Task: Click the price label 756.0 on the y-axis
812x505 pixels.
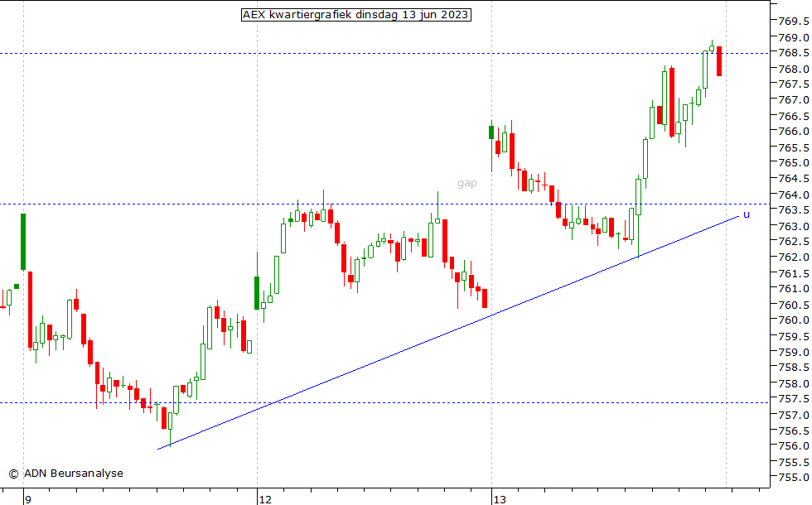Action: pos(794,445)
